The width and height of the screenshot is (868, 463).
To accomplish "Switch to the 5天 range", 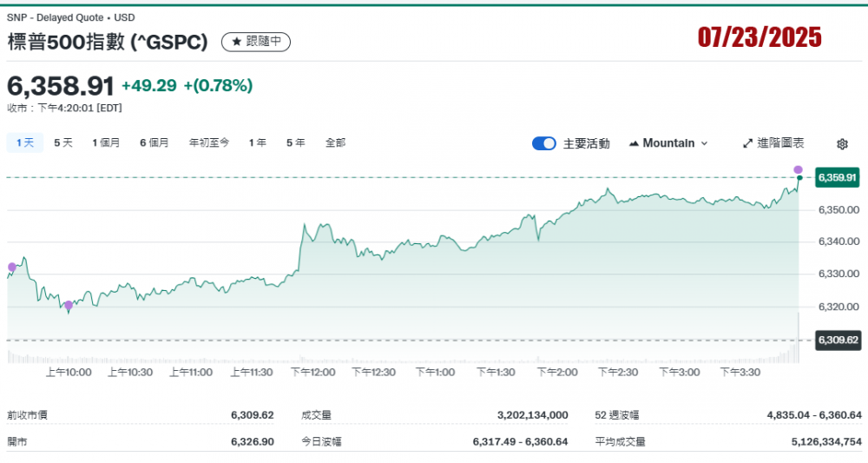I will 63,142.
